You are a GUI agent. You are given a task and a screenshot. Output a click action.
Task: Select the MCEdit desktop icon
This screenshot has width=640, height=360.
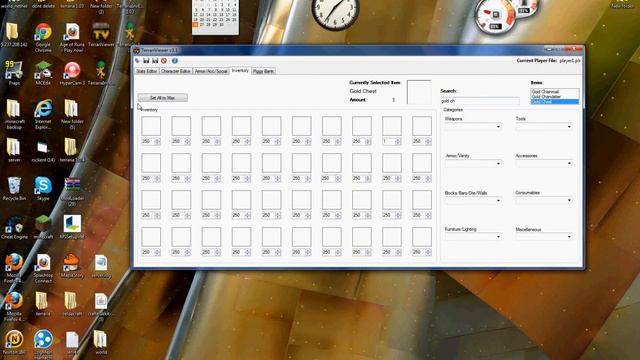point(43,73)
